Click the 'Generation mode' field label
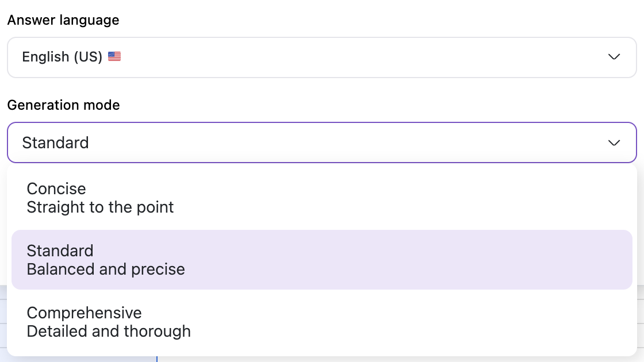Screen dimensions: 644x362 63,105
